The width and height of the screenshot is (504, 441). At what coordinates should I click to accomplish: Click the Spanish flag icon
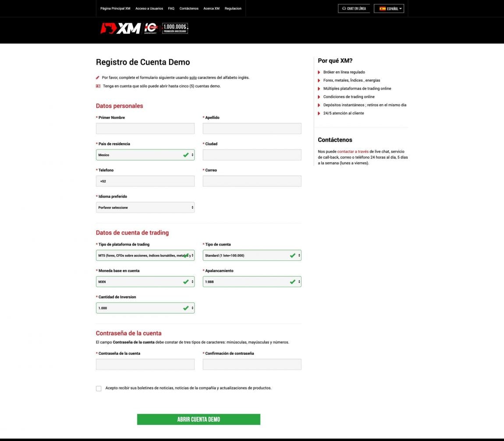coord(382,8)
